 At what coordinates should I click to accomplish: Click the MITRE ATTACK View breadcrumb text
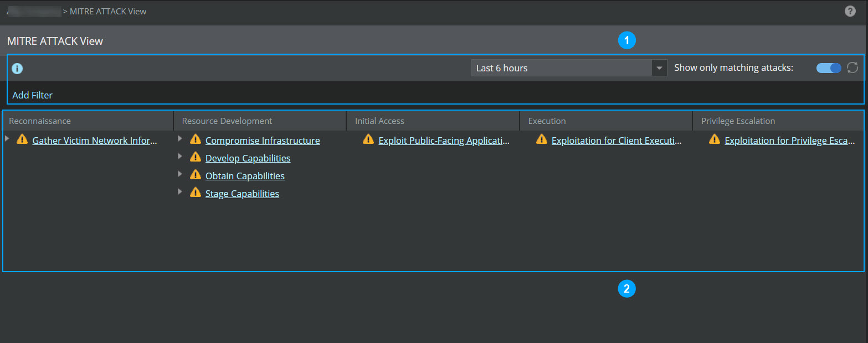click(x=108, y=11)
